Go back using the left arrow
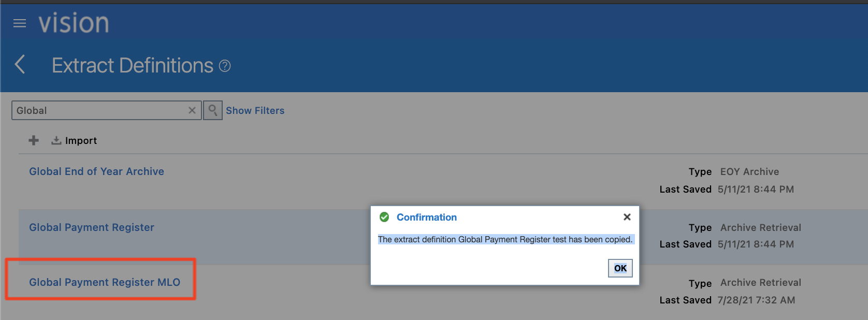Image resolution: width=868 pixels, height=320 pixels. tap(20, 65)
